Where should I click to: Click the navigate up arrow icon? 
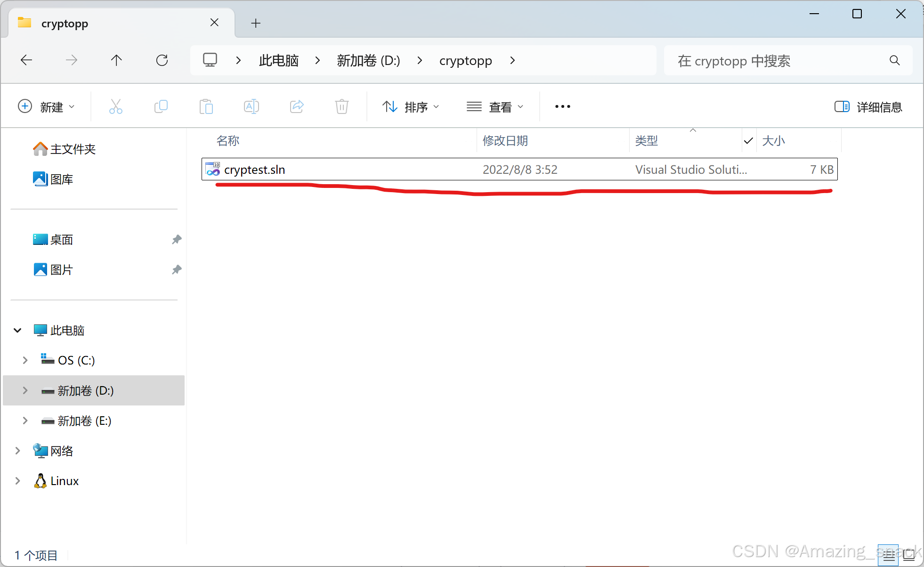pyautogui.click(x=117, y=60)
